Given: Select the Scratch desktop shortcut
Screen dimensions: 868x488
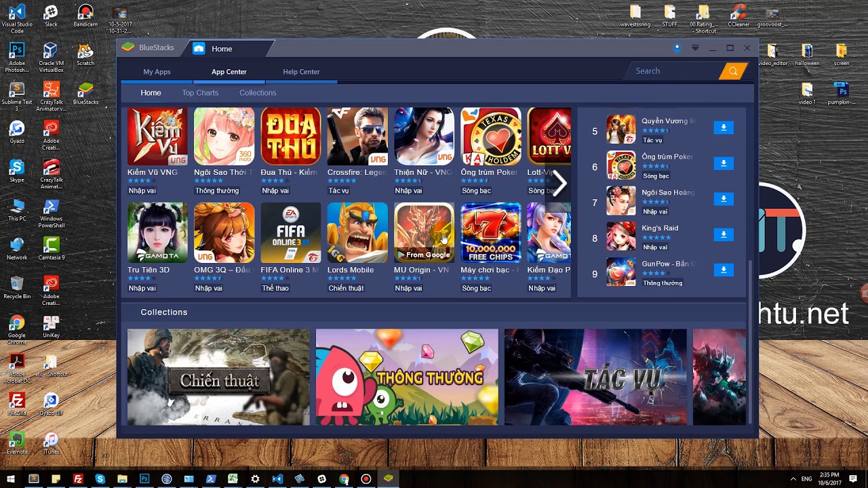Looking at the screenshot, I should point(85,55).
